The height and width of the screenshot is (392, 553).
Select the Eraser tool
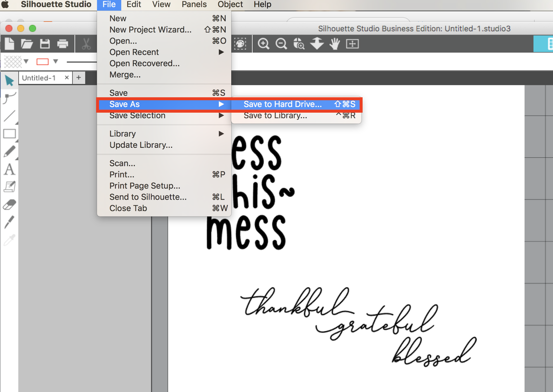click(x=9, y=204)
